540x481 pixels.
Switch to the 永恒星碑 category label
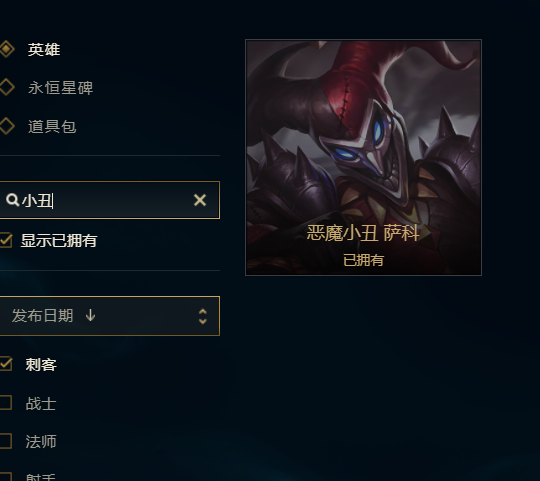(x=61, y=88)
